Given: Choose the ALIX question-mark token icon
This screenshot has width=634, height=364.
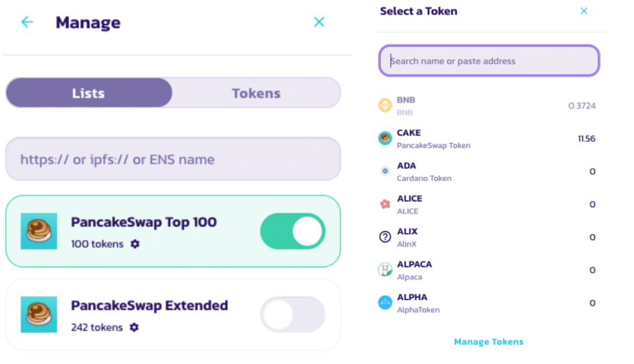Looking at the screenshot, I should [385, 237].
